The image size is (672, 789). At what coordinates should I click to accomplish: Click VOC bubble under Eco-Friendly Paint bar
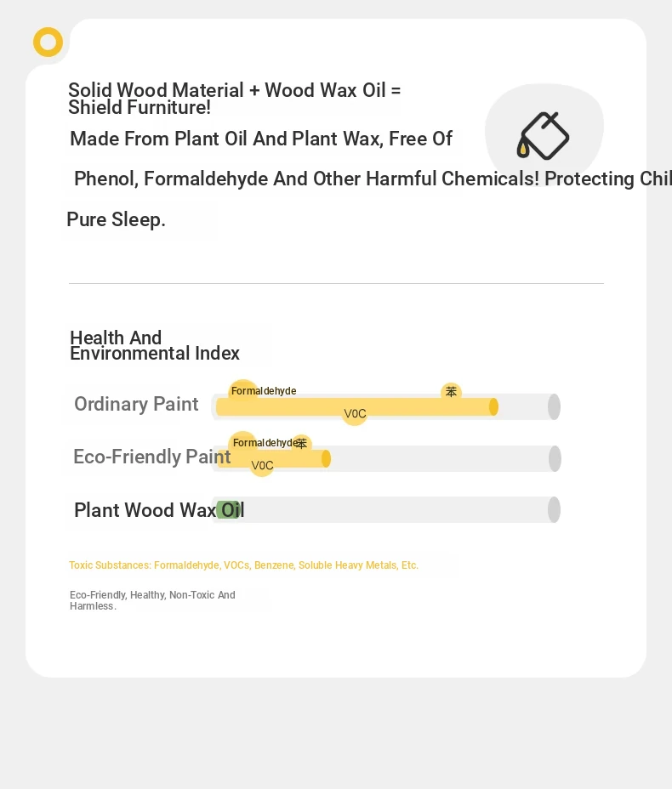click(262, 466)
